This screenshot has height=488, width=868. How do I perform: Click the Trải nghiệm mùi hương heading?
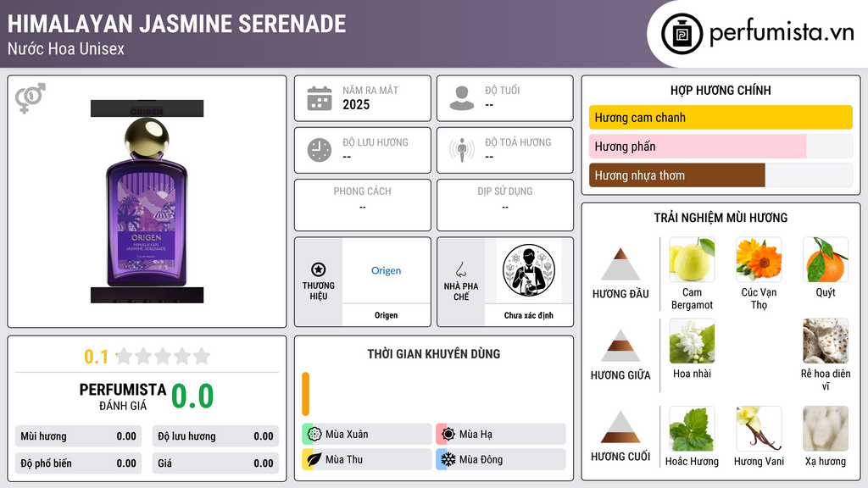pos(721,218)
